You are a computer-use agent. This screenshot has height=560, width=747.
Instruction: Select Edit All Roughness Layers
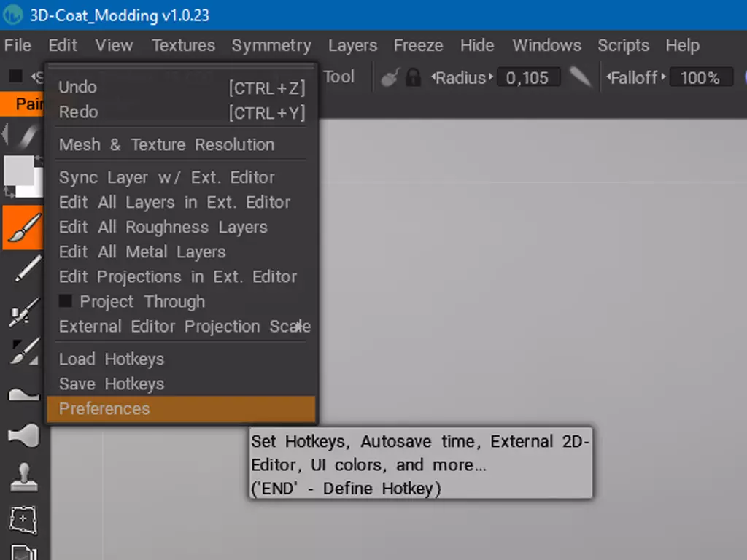click(x=182, y=227)
